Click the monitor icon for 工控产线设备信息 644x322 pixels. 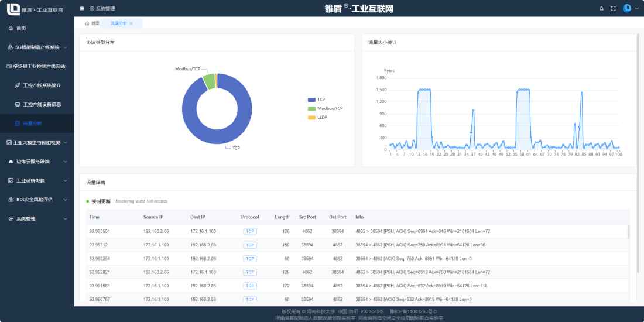point(18,104)
